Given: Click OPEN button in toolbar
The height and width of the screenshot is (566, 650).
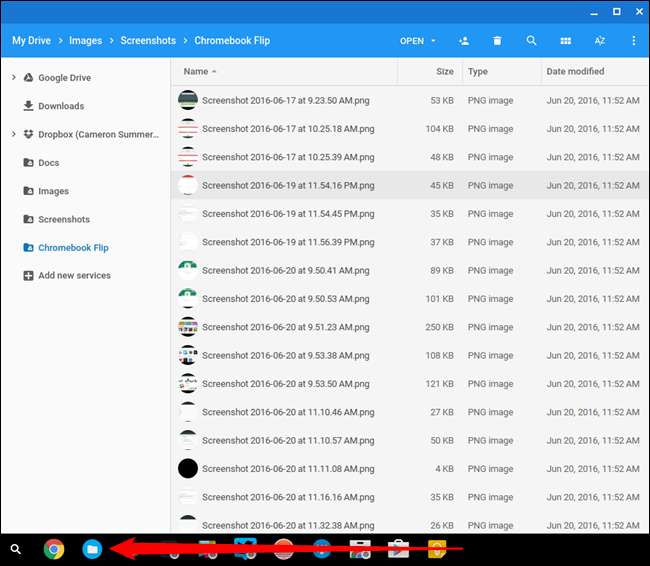Looking at the screenshot, I should 411,41.
